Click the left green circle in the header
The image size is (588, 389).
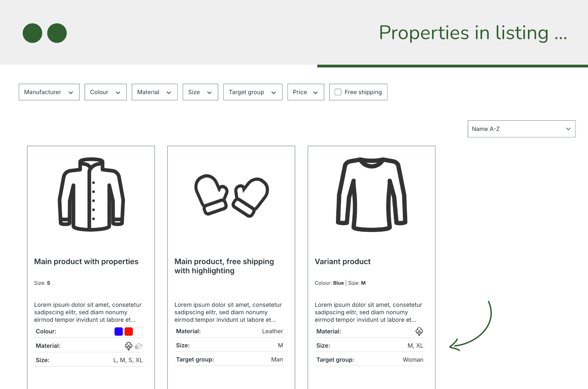click(32, 33)
